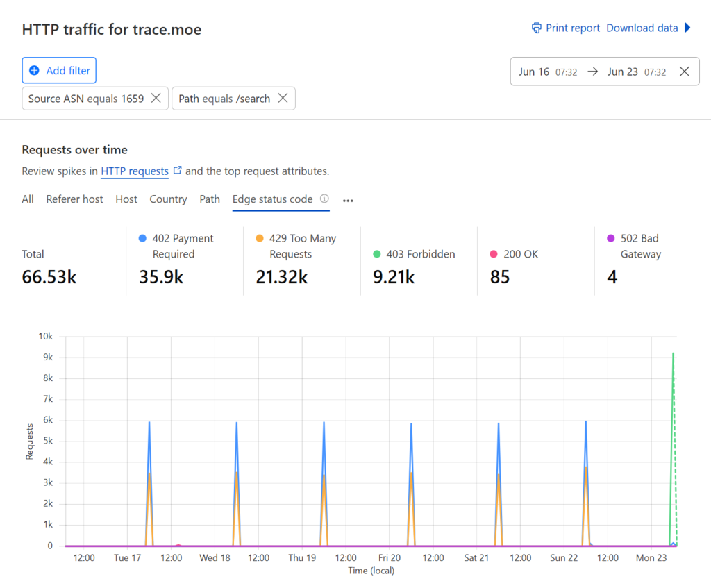Toggle the orange 429 Too Many Requests dot
Image resolution: width=711 pixels, height=588 pixels.
pos(260,238)
